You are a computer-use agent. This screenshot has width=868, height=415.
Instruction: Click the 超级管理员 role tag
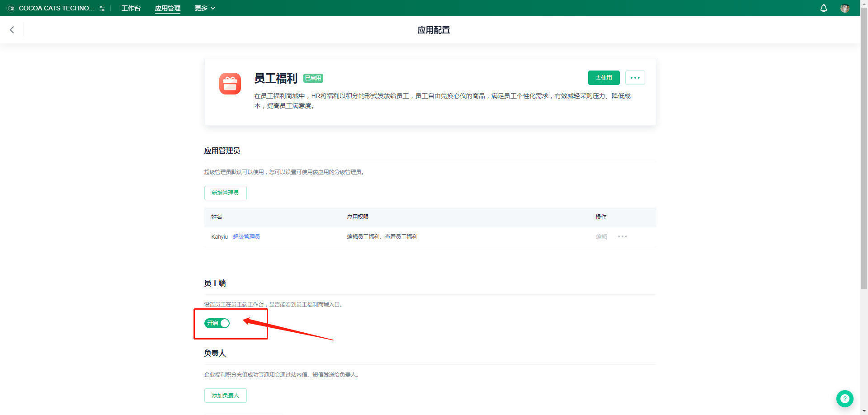coord(246,237)
